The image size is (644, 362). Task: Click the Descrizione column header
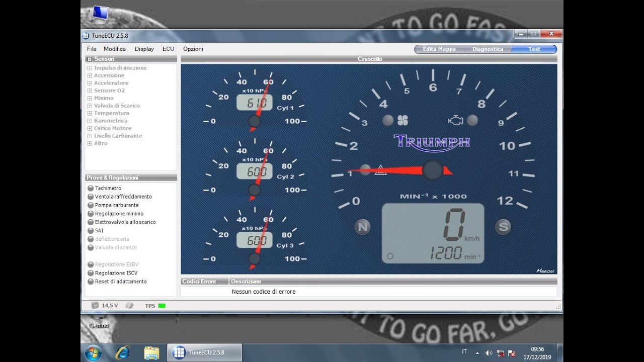coord(393,282)
